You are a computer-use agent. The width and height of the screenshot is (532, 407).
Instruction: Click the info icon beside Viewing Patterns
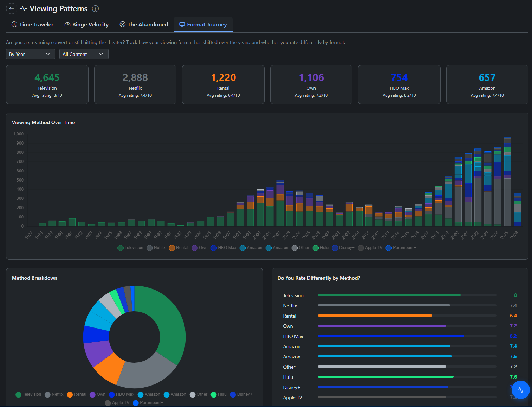point(95,9)
